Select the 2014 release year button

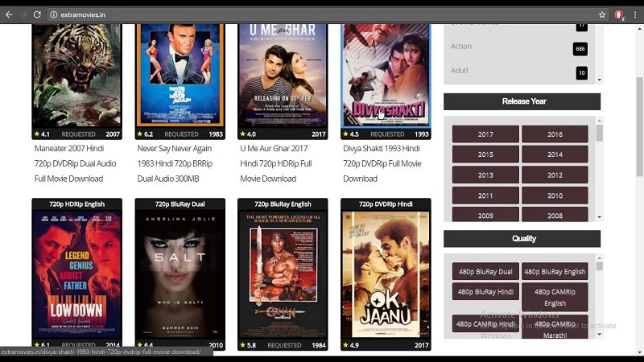pos(555,154)
